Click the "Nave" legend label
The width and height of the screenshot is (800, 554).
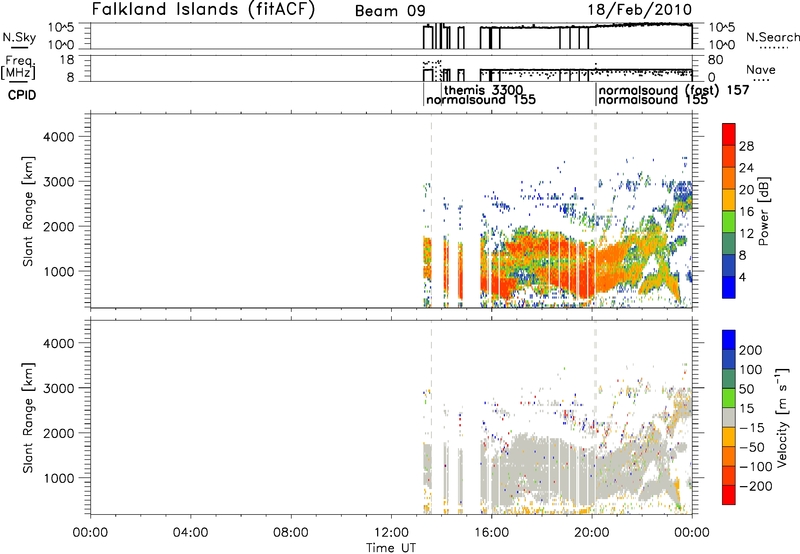click(x=760, y=69)
